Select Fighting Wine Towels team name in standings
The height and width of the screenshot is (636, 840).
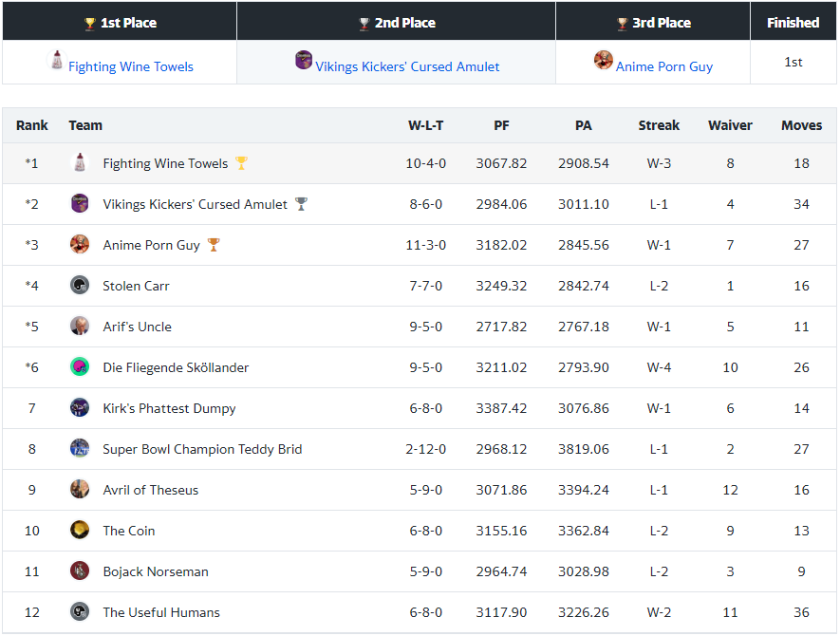tap(165, 163)
